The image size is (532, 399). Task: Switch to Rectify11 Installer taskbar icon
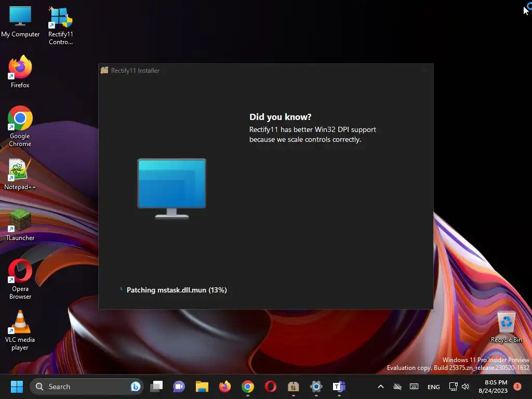coord(293,387)
